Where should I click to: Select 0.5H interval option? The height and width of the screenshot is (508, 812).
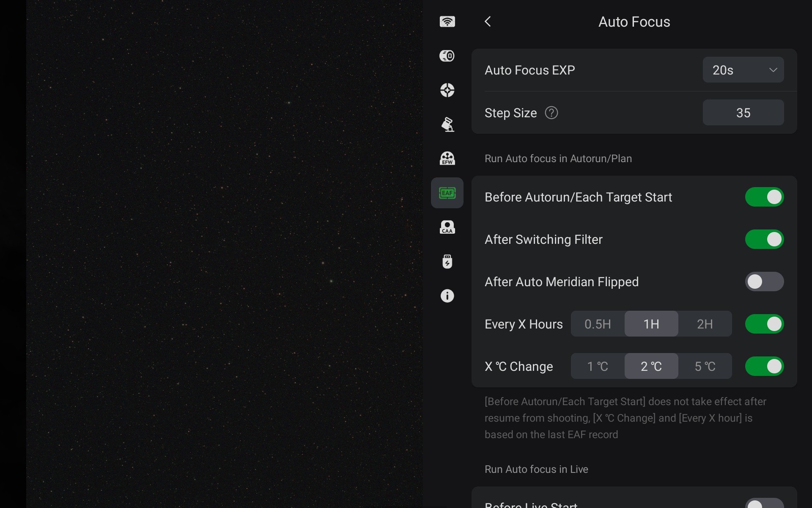(598, 324)
